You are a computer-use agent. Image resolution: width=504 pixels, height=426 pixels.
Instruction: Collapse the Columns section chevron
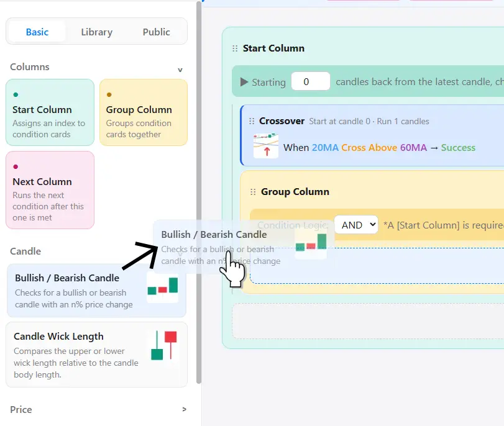[180, 70]
